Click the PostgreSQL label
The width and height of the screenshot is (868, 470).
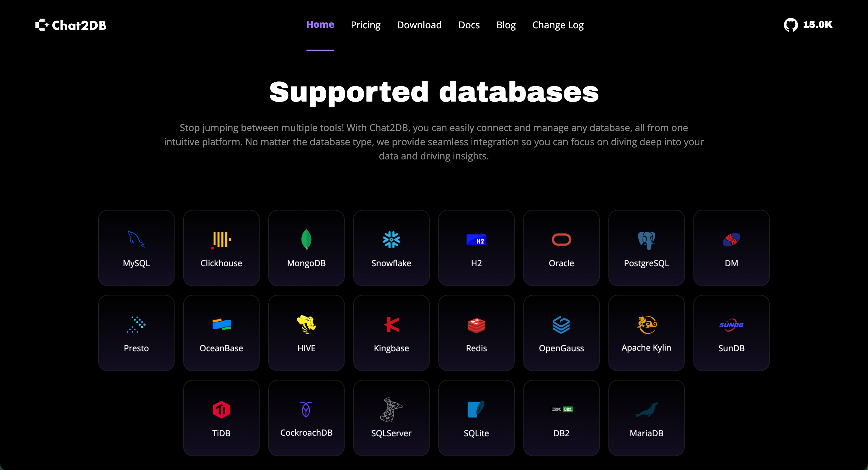tap(646, 263)
